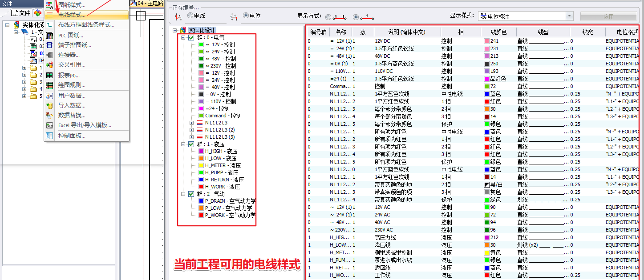644x280 pixels.
Task: Expand the first N L1 L2 L3 node
Action: pyautogui.click(x=192, y=123)
